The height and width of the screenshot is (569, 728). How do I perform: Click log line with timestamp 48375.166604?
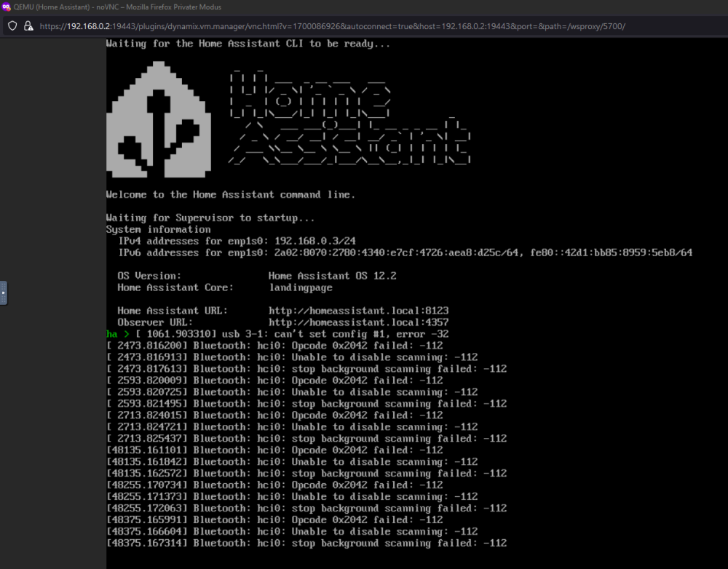tap(292, 531)
